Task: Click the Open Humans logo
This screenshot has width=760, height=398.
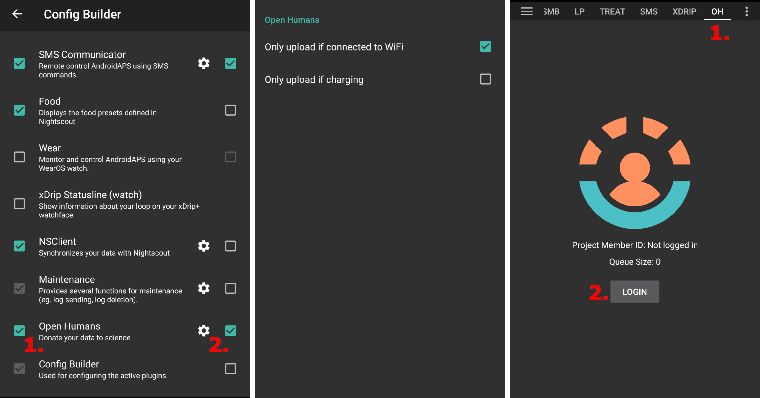Action: click(634, 173)
